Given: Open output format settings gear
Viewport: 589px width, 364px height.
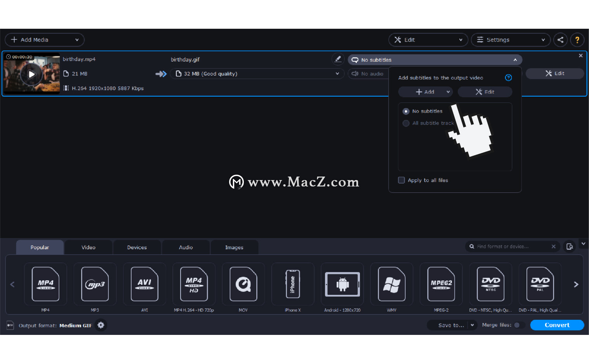Looking at the screenshot, I should coord(101,325).
